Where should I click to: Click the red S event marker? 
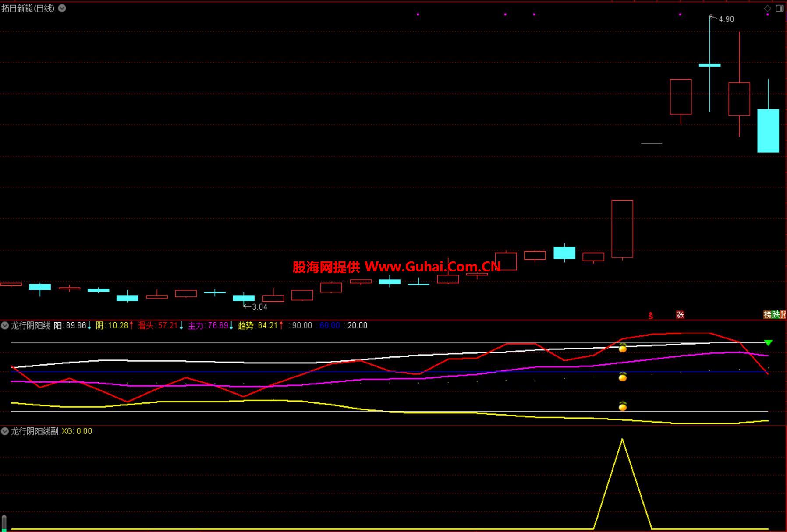click(x=651, y=315)
